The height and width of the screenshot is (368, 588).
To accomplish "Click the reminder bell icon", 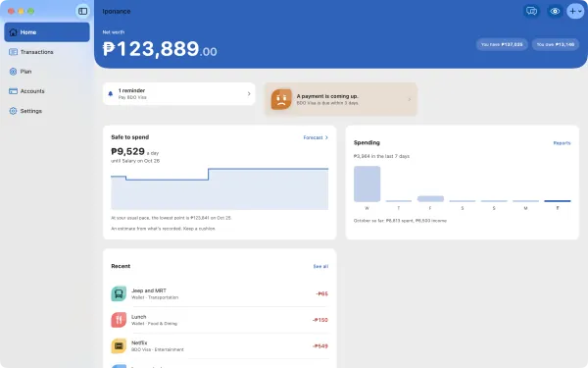I will tap(111, 94).
